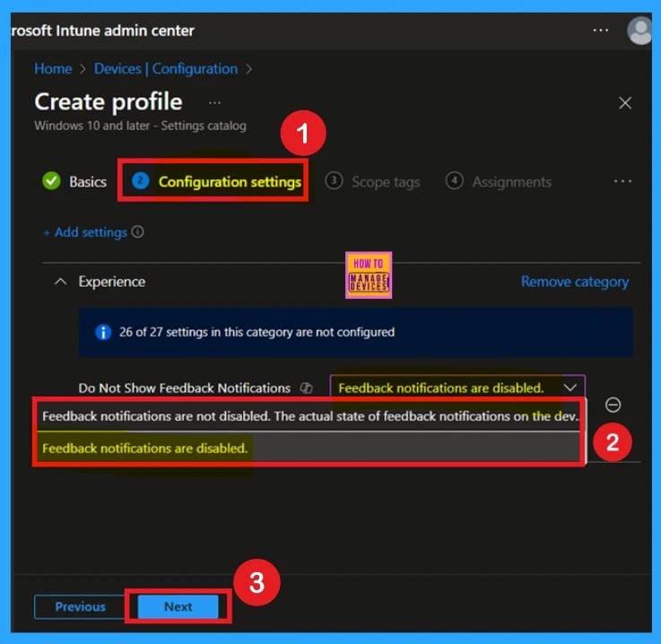
Task: Open the user account avatar
Action: [640, 30]
